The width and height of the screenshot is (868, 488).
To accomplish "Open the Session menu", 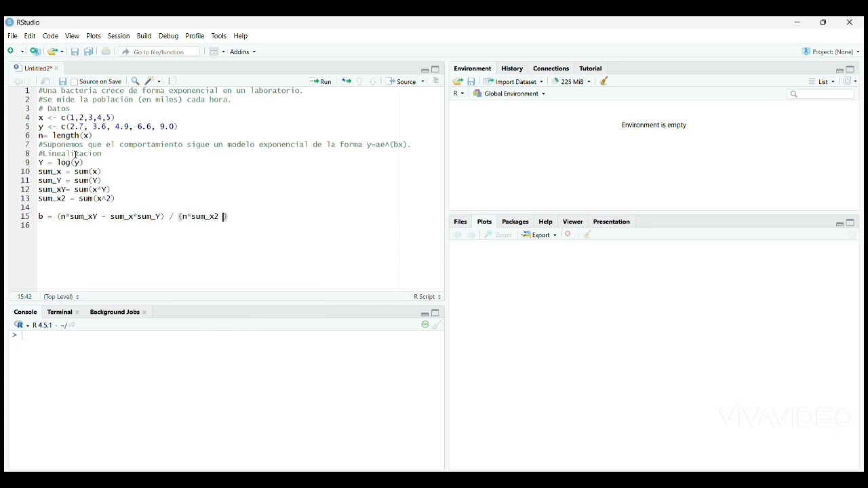I will coord(119,36).
